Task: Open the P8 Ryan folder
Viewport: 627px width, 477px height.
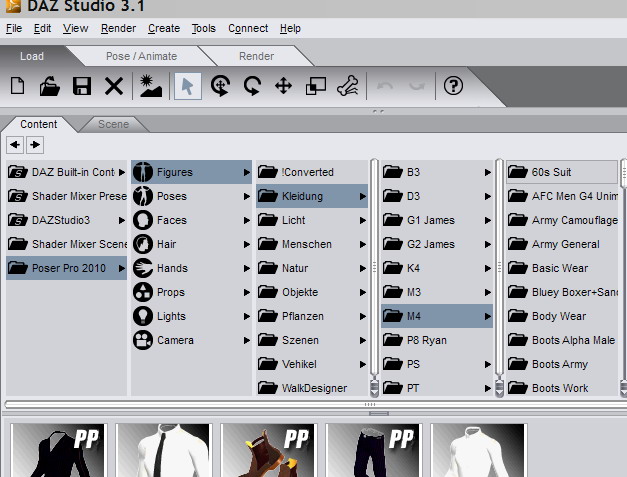Action: [437, 340]
